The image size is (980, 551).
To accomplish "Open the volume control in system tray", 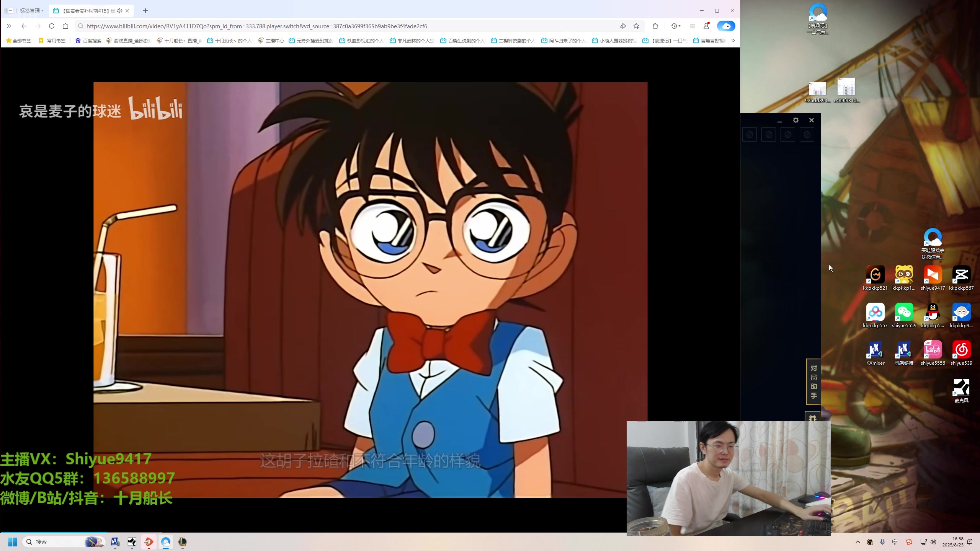I will tap(933, 542).
